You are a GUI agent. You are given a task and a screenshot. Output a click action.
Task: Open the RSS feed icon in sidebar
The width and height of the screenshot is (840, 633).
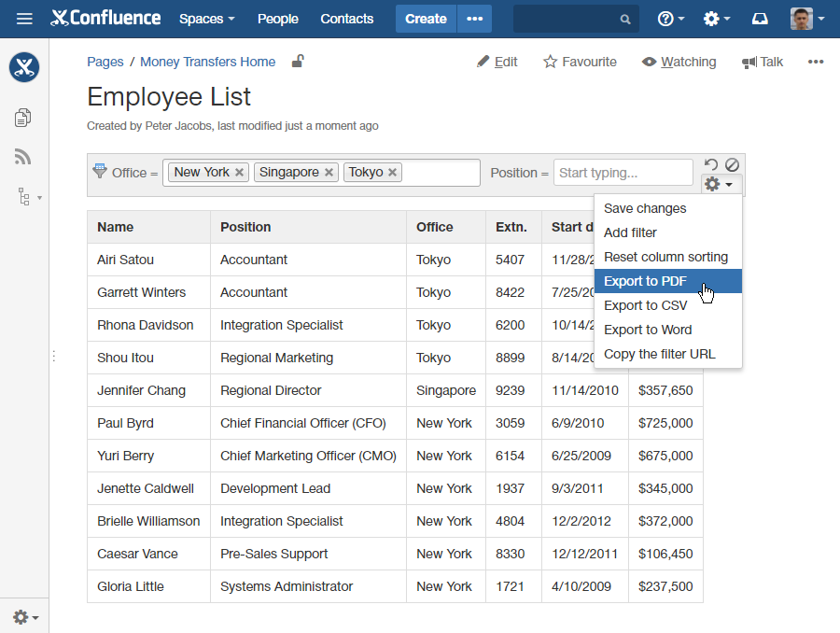pos(23,157)
